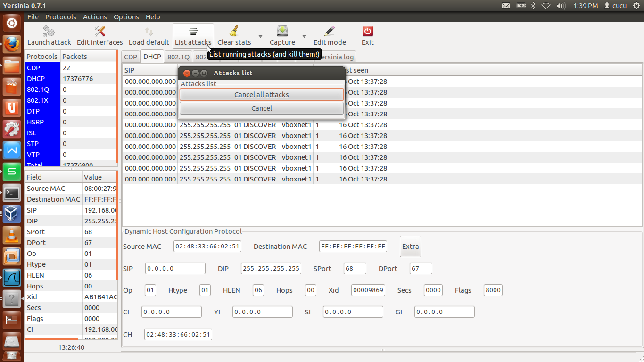Click the red Exit power icon
Screen dimensions: 644x362
click(x=368, y=31)
